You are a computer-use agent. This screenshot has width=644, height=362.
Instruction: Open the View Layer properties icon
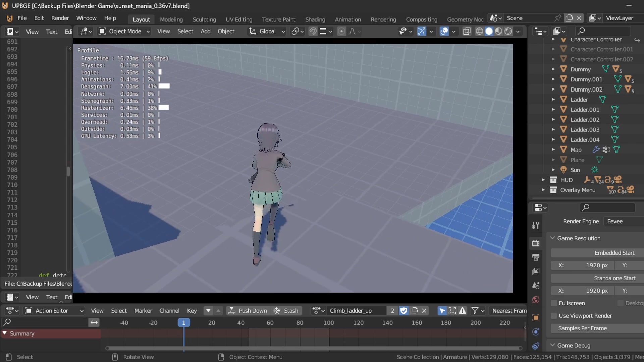[x=536, y=271]
